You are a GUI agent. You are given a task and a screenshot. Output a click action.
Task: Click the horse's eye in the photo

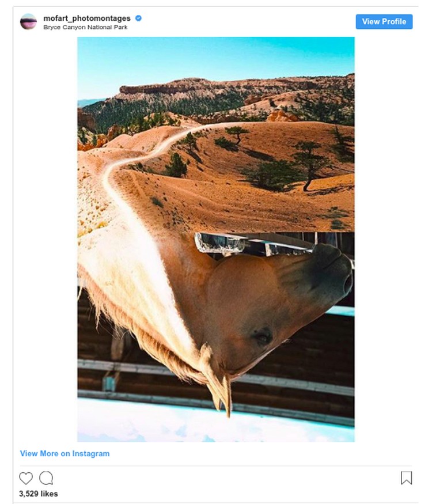[262, 337]
